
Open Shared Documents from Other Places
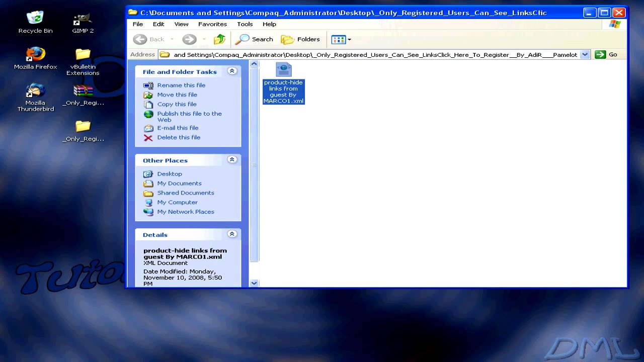point(186,193)
